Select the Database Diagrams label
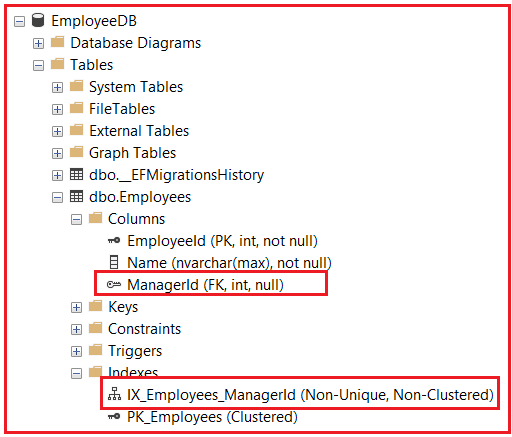 [x=136, y=43]
